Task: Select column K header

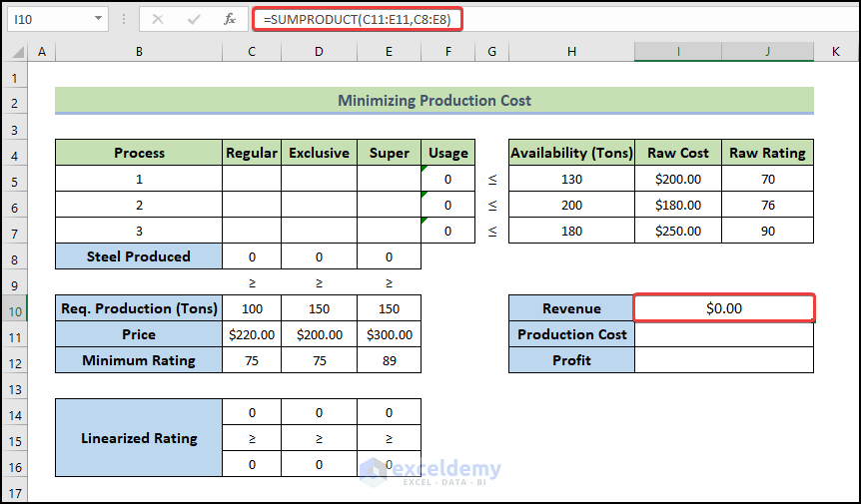Action: point(836,52)
